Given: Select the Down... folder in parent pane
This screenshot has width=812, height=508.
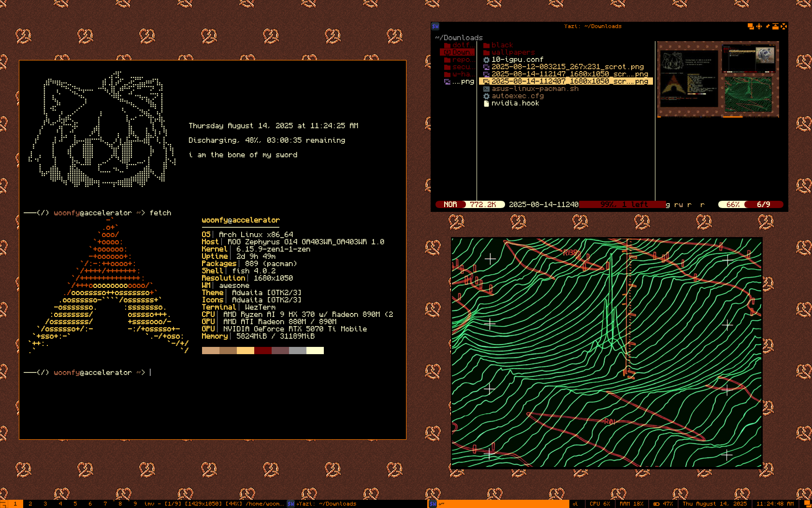Looking at the screenshot, I should click(x=457, y=52).
